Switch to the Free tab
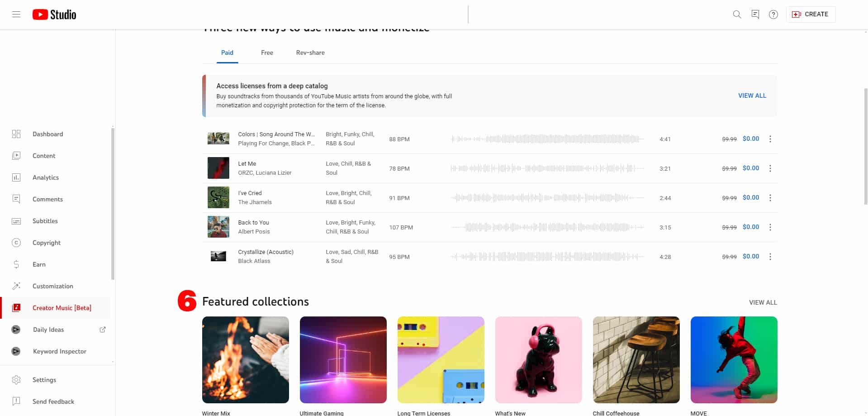The image size is (868, 416). [267, 53]
